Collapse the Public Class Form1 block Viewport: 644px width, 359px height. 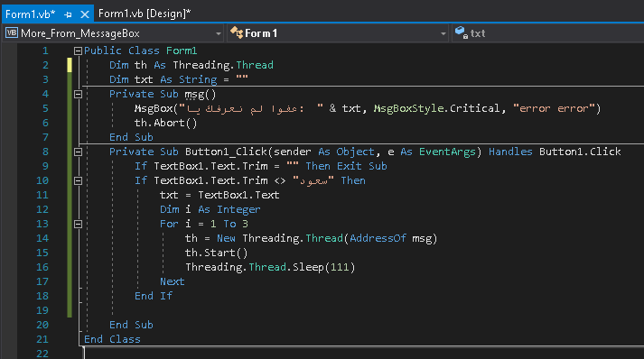tap(78, 51)
